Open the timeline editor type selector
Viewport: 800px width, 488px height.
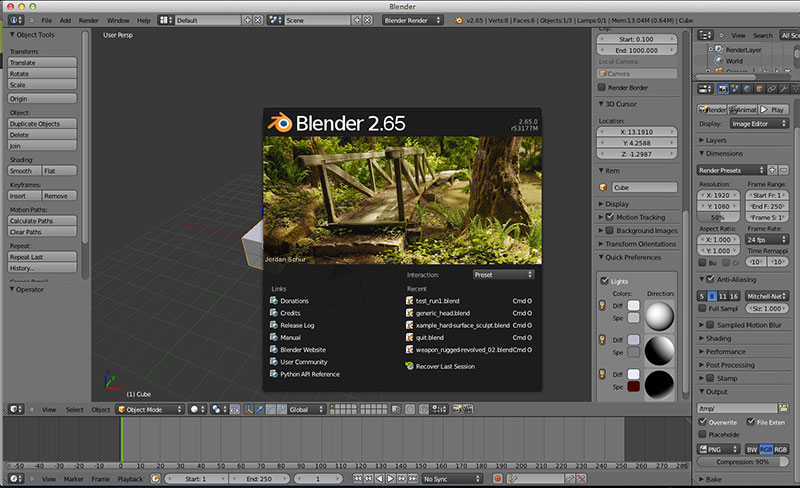pyautogui.click(x=17, y=479)
